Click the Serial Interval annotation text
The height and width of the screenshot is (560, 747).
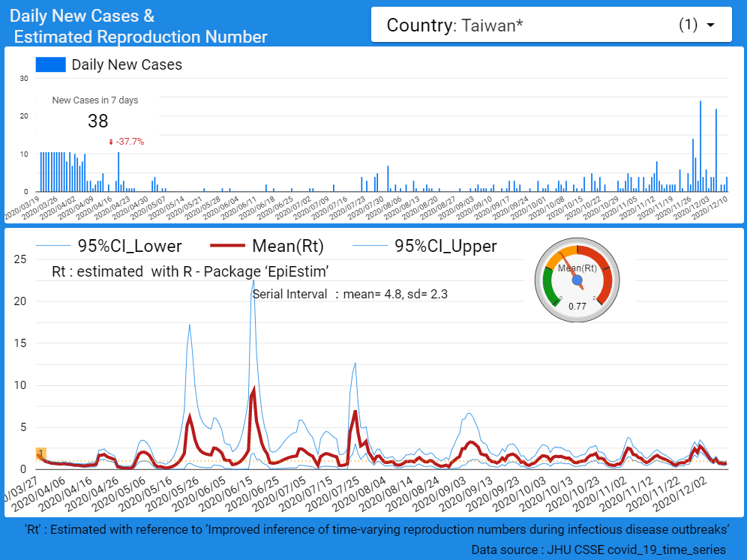(349, 295)
